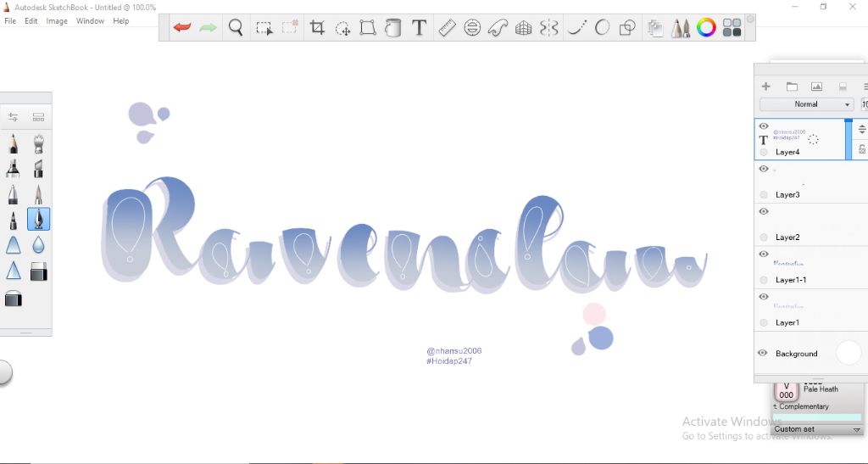Viewport: 868px width, 464px height.
Task: Toggle the Background layer visibility eye
Action: pyautogui.click(x=762, y=353)
